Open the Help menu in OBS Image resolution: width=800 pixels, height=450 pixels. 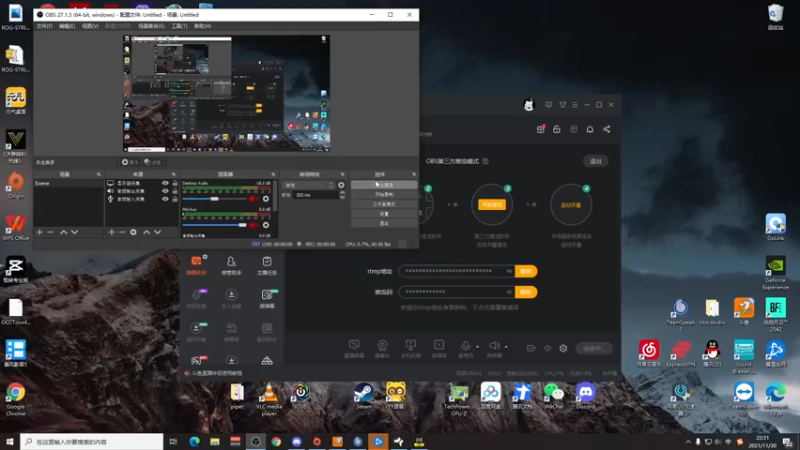[202, 26]
